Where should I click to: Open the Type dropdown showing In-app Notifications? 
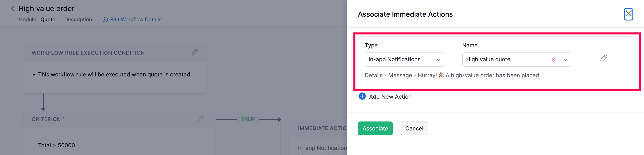tap(404, 59)
